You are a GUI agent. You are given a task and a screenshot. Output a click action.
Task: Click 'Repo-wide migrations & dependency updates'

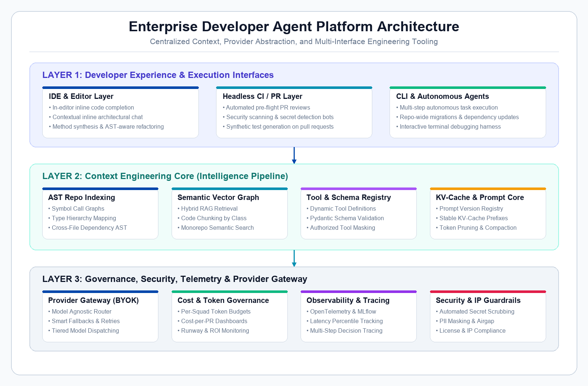point(458,117)
